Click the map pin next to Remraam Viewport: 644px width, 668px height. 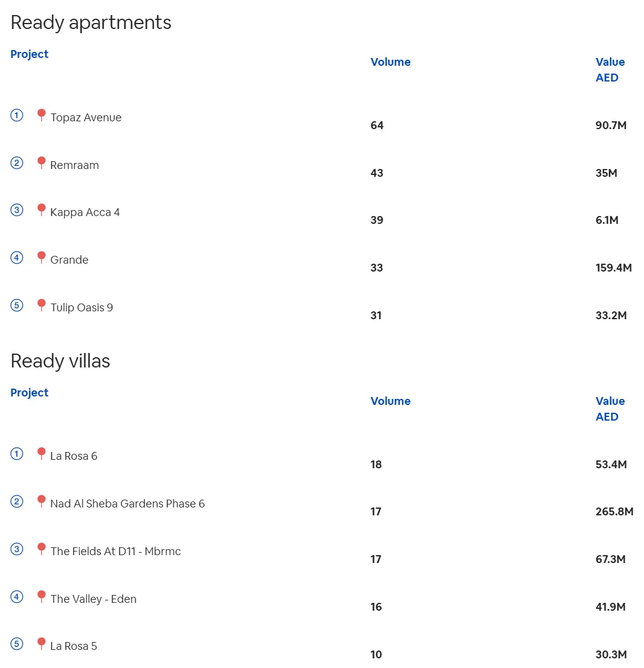(x=41, y=162)
